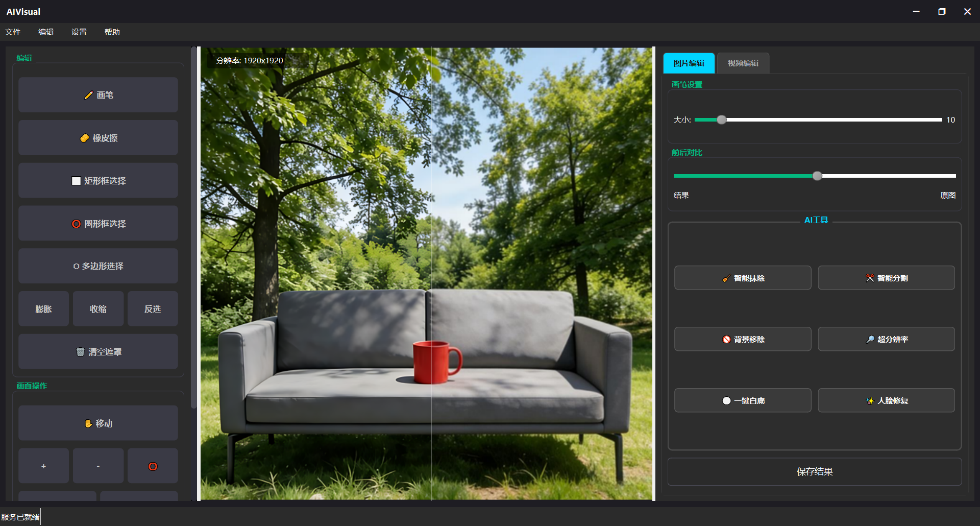Open the 文件 menu
The image size is (980, 526).
(13, 32)
